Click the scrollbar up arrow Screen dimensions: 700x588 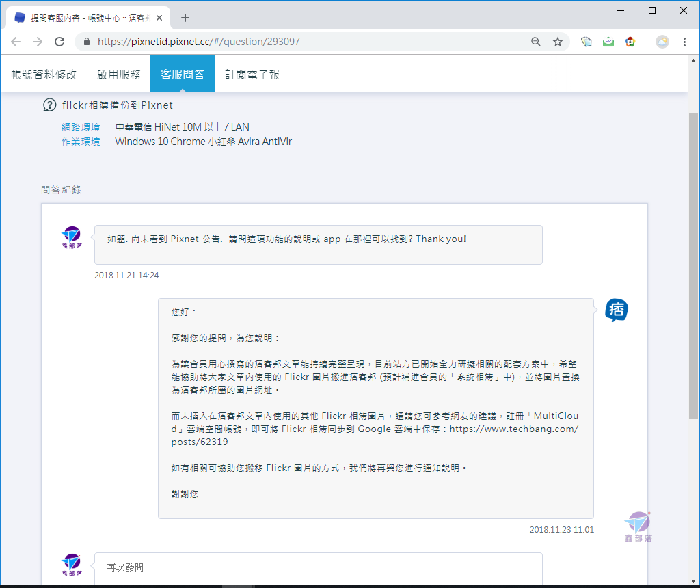click(x=693, y=61)
